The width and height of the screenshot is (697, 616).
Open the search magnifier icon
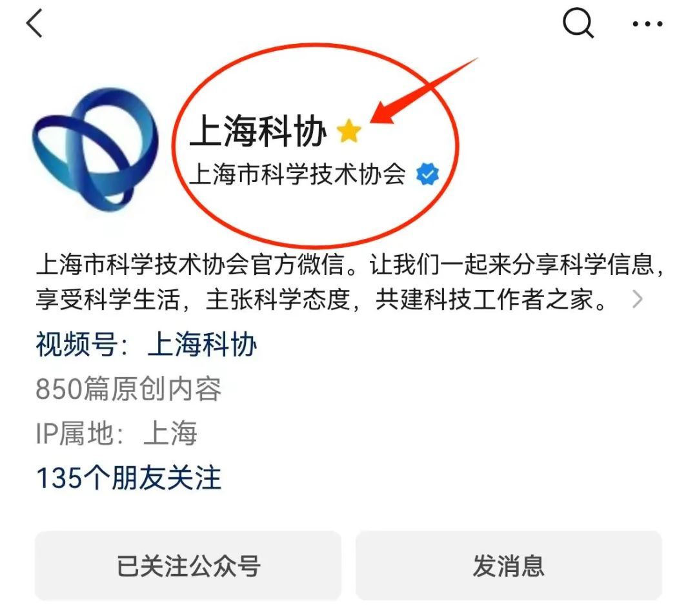tap(578, 23)
